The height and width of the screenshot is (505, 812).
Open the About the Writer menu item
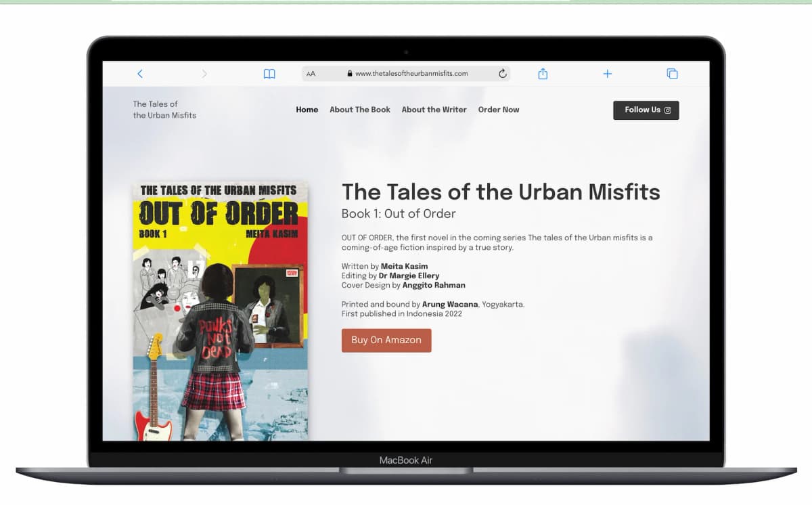[x=434, y=110]
